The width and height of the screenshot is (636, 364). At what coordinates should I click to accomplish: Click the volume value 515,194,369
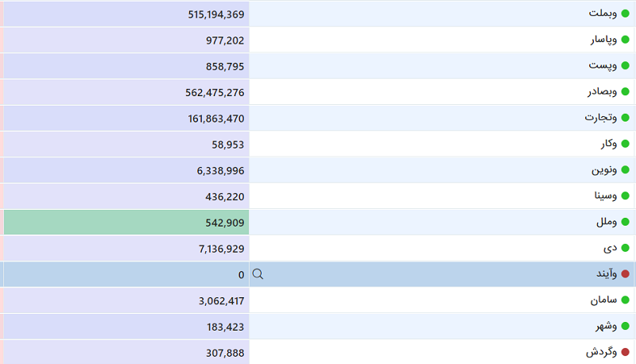(x=215, y=14)
